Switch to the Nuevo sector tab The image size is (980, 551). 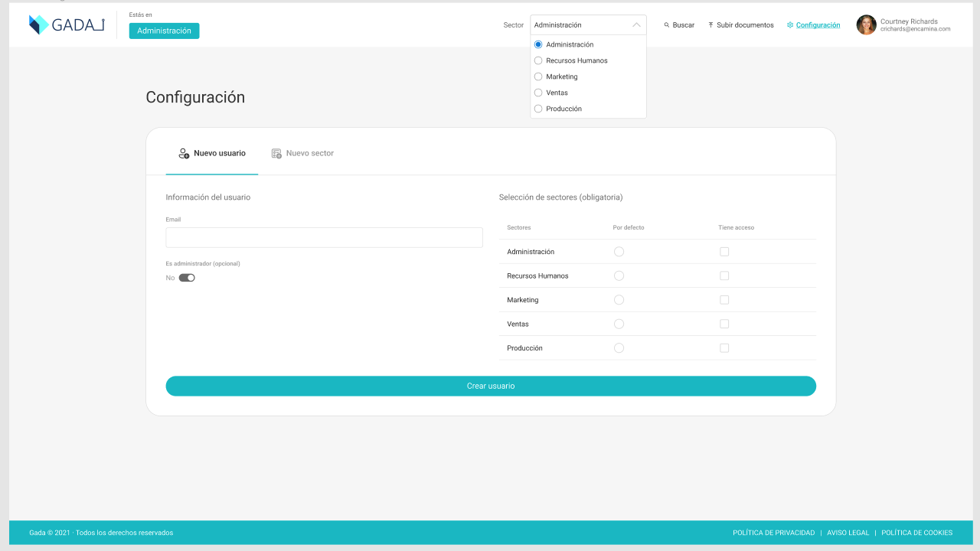(302, 153)
